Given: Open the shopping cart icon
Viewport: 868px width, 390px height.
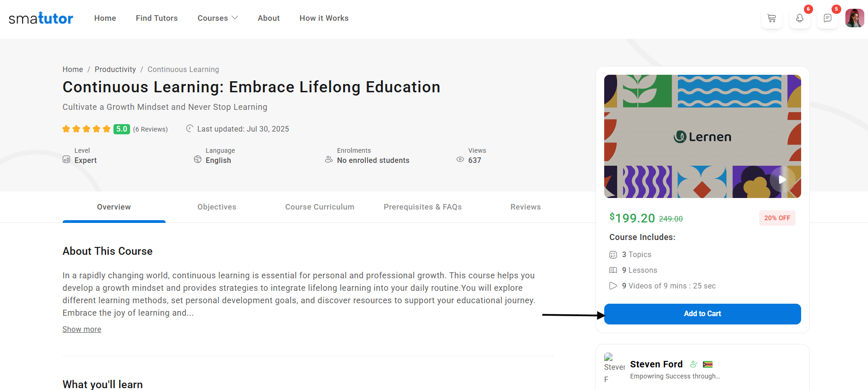Looking at the screenshot, I should tap(771, 18).
